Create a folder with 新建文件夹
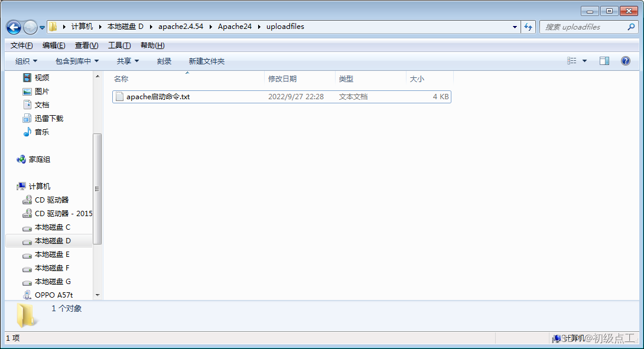The height and width of the screenshot is (349, 644). click(206, 61)
